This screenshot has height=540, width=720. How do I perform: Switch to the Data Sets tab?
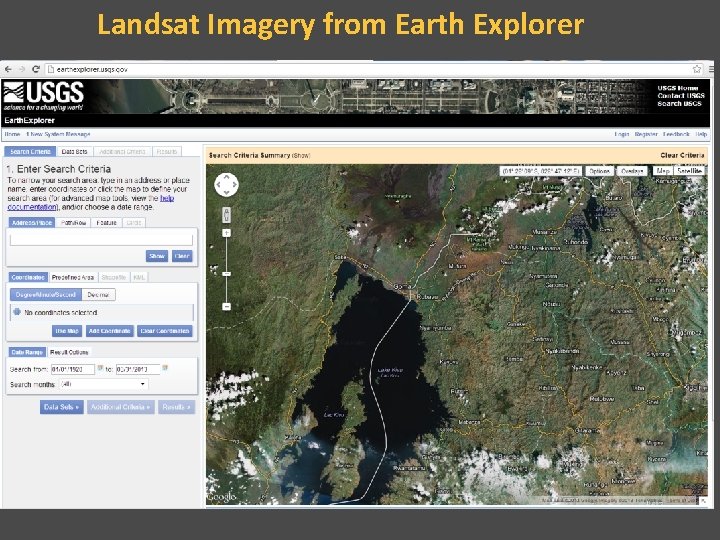74,152
